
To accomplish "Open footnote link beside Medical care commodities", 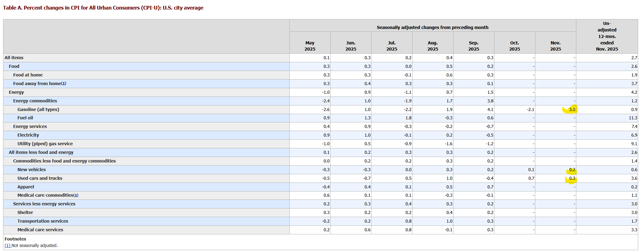I will [x=76, y=195].
